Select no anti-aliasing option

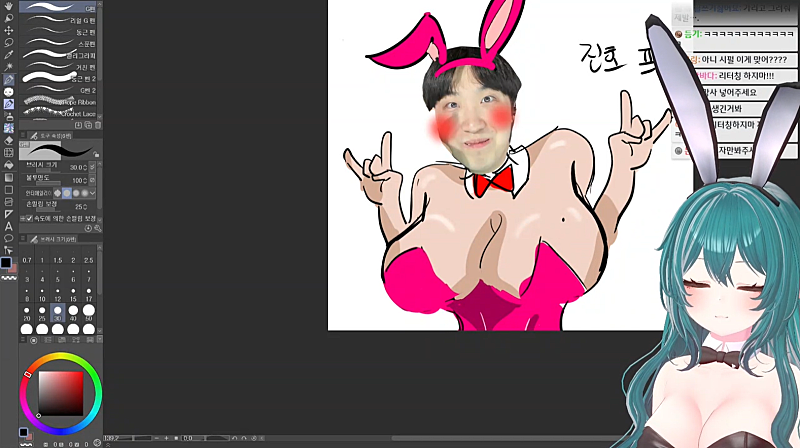coord(58,193)
